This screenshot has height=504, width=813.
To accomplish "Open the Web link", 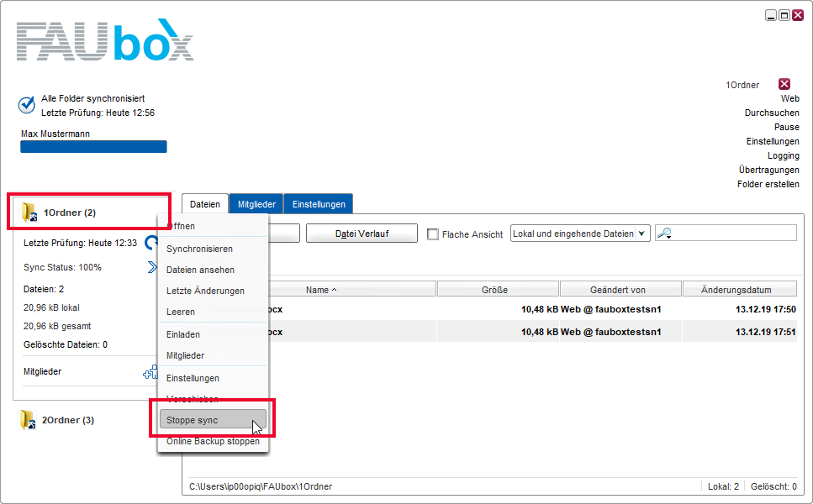I will click(789, 98).
